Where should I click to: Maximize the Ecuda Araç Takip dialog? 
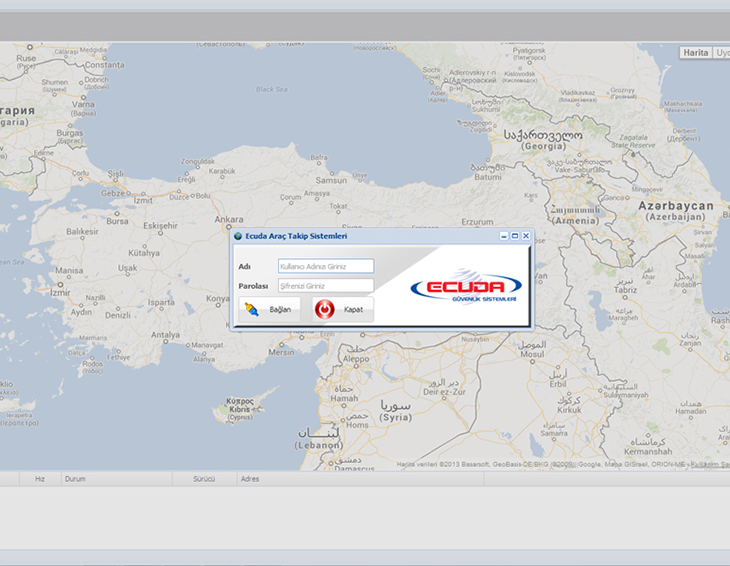coord(515,236)
